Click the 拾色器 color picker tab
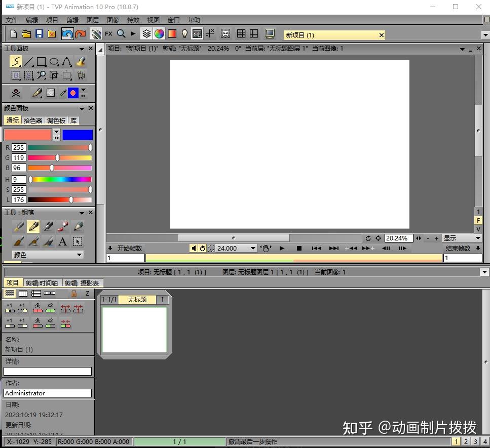This screenshot has height=448, width=490. [x=33, y=120]
